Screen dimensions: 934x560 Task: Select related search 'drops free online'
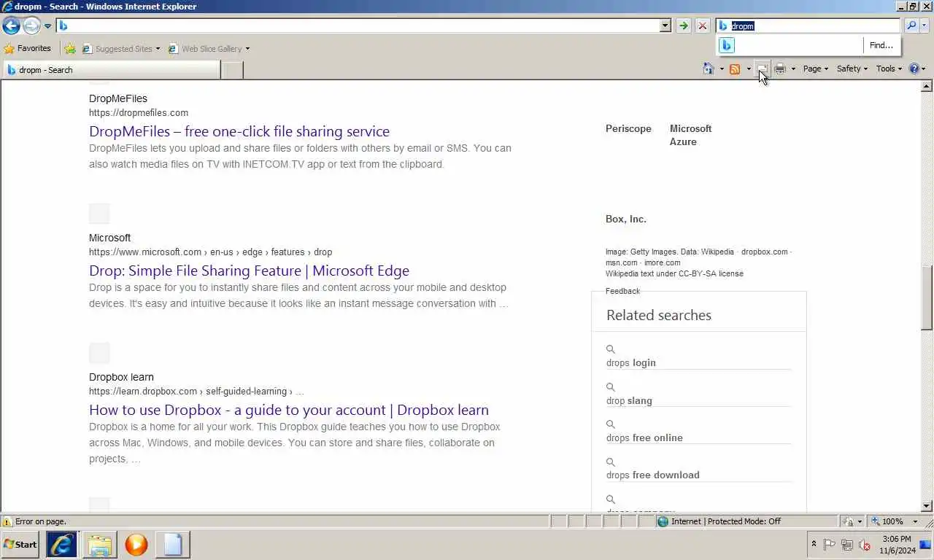[x=644, y=437]
